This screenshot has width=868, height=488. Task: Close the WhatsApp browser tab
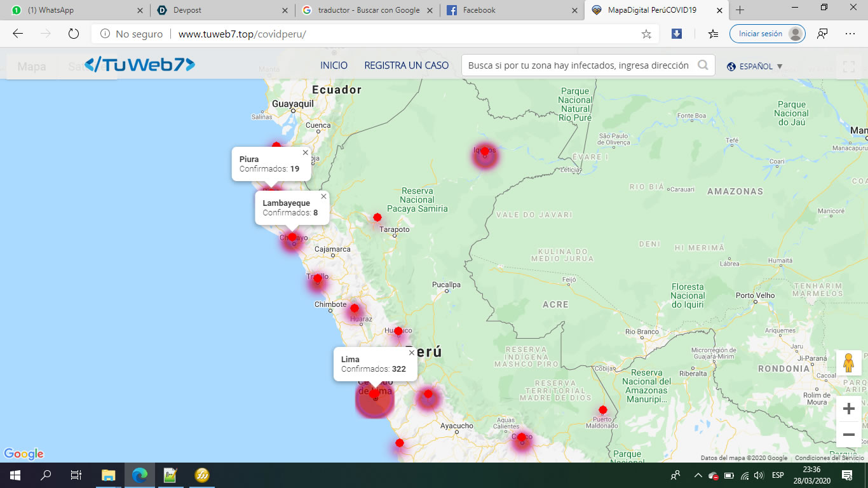pyautogui.click(x=140, y=10)
